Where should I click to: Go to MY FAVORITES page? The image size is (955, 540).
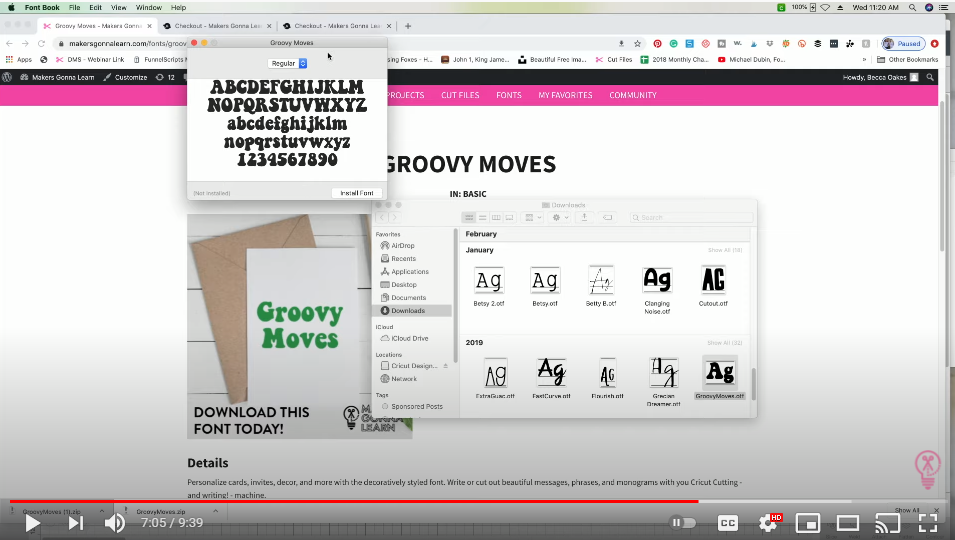click(565, 95)
